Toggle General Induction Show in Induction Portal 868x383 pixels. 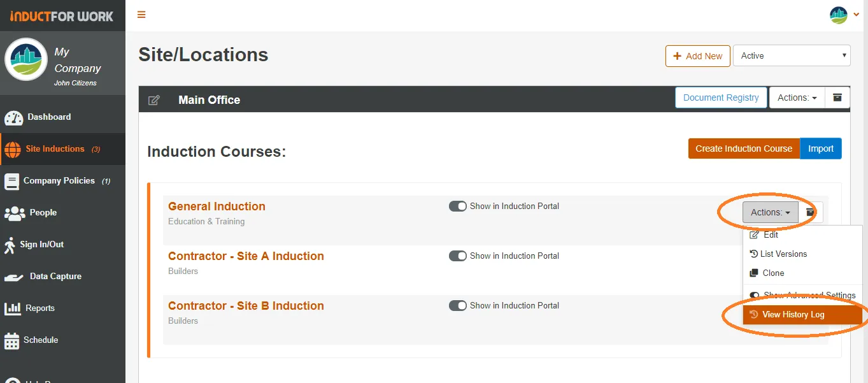coord(458,206)
